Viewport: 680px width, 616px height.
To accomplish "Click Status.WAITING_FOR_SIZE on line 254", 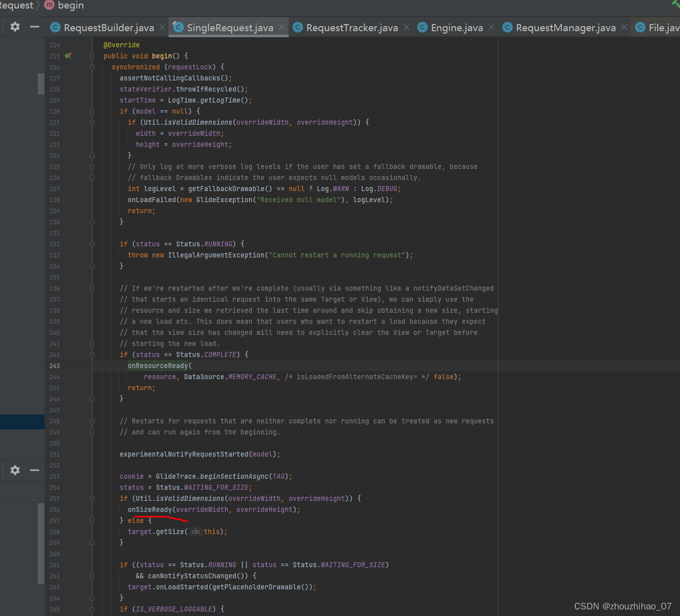I will click(202, 487).
